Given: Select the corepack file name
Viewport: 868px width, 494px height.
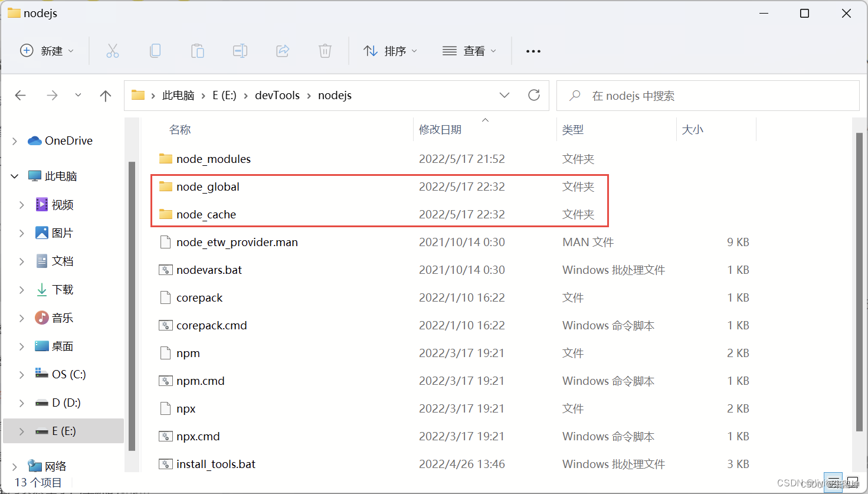Looking at the screenshot, I should [x=199, y=297].
